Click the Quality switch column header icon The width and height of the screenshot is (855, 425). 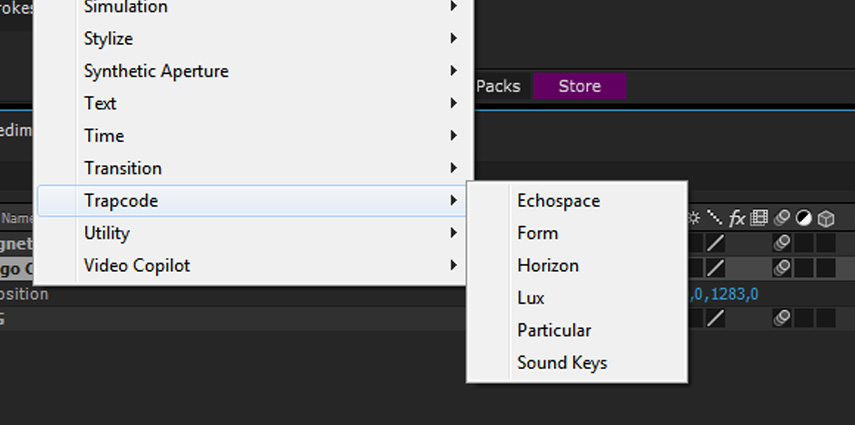coord(714,218)
